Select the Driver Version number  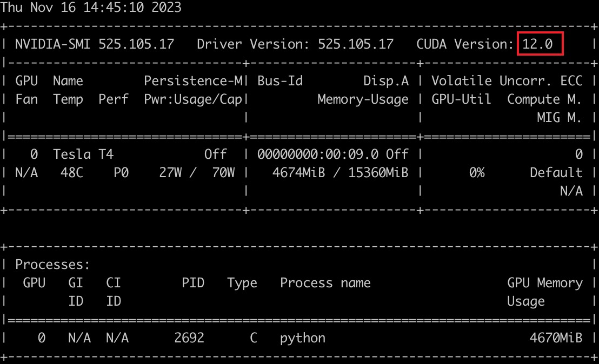[356, 44]
